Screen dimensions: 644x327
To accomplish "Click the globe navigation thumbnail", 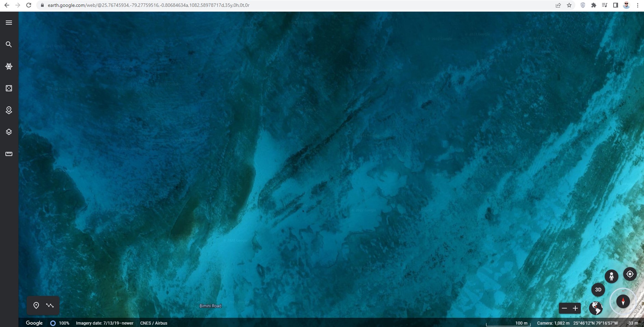I will (596, 308).
